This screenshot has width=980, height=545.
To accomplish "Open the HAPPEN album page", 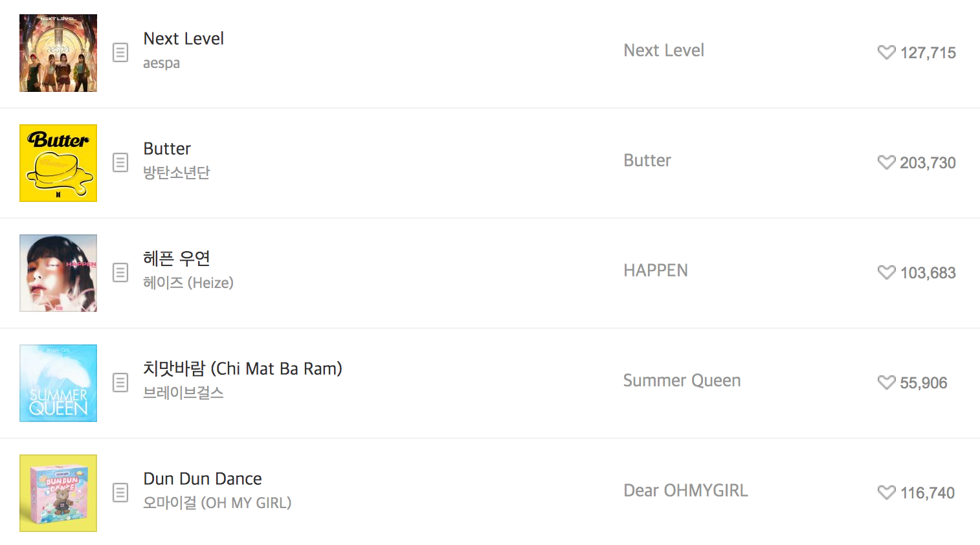I will coord(656,270).
